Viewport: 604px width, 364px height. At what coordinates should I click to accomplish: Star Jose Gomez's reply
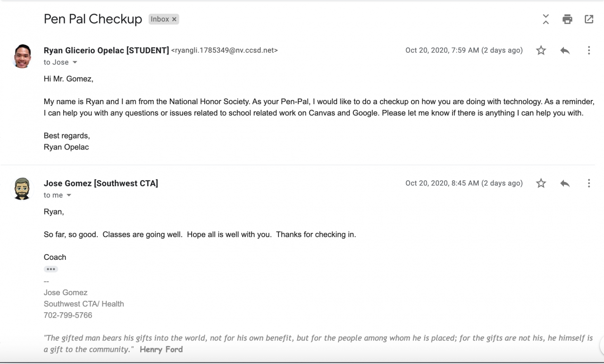click(x=541, y=183)
